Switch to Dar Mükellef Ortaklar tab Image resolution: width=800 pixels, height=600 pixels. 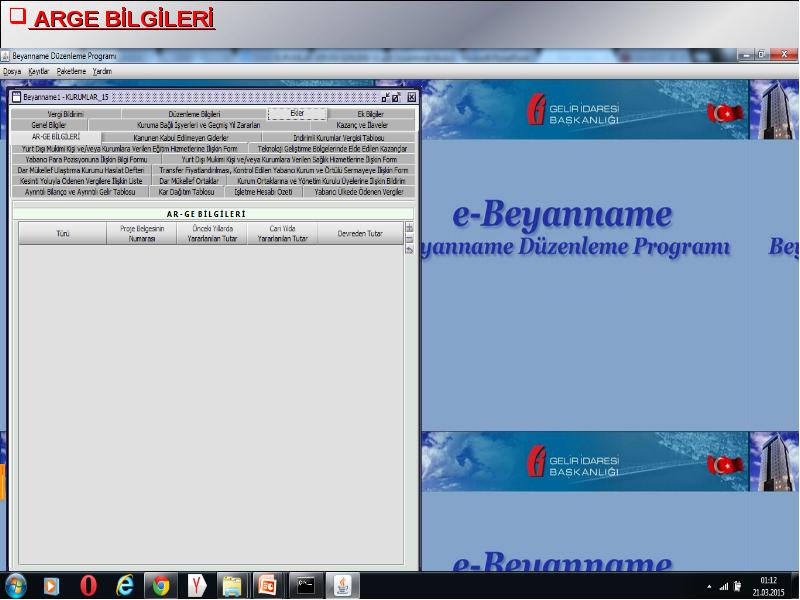189,181
